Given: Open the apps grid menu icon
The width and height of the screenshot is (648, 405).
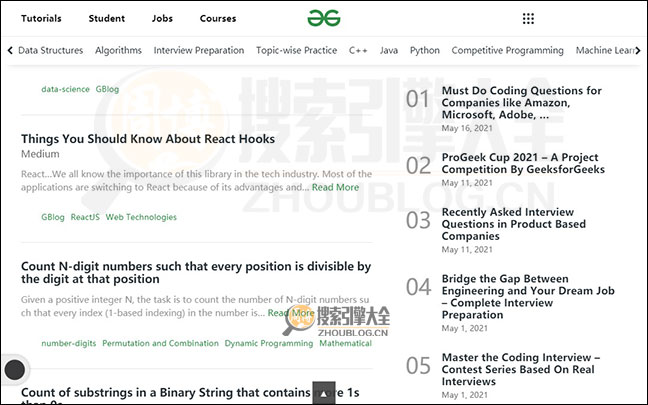Looking at the screenshot, I should point(528,19).
